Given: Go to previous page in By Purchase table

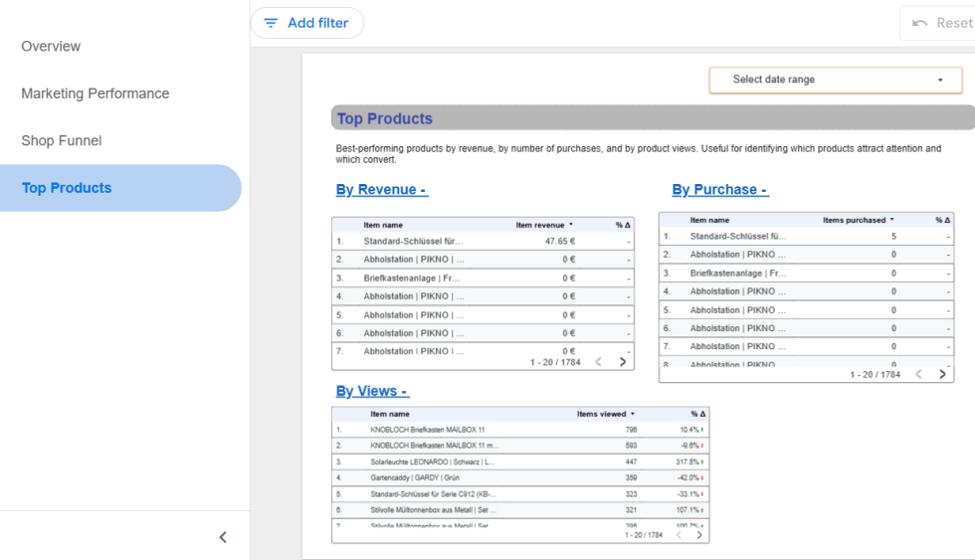Looking at the screenshot, I should pyautogui.click(x=918, y=374).
